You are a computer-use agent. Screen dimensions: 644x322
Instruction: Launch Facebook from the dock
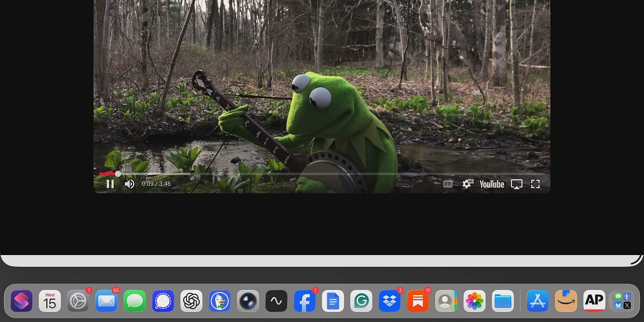point(305,301)
